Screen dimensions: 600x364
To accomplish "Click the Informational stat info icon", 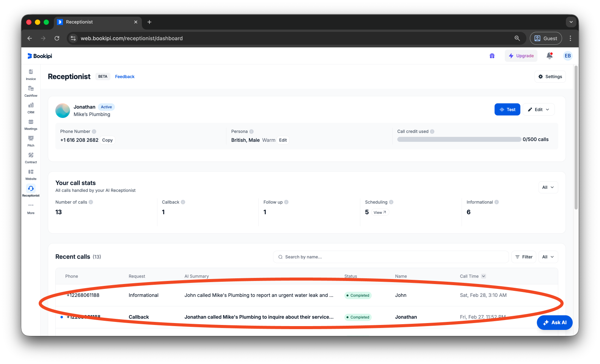I will [x=497, y=202].
